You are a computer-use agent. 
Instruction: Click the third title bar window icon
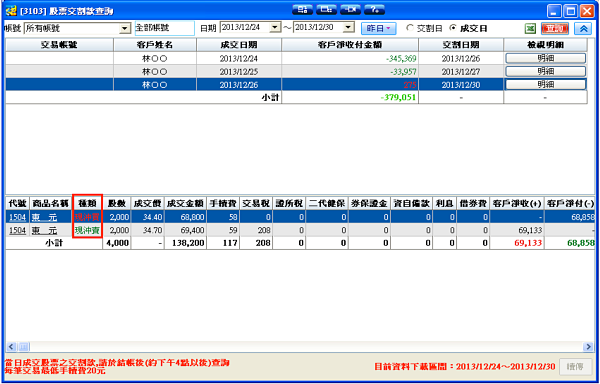pyautogui.click(x=350, y=10)
